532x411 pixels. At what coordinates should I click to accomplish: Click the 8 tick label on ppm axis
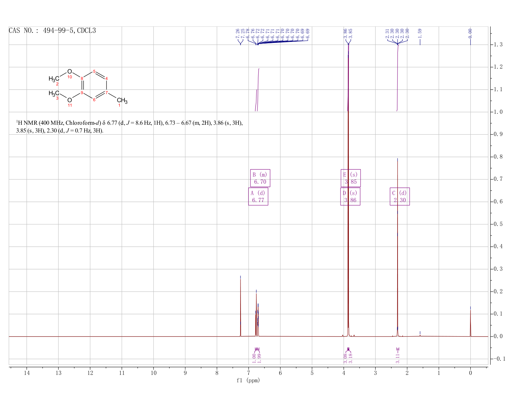(x=217, y=373)
